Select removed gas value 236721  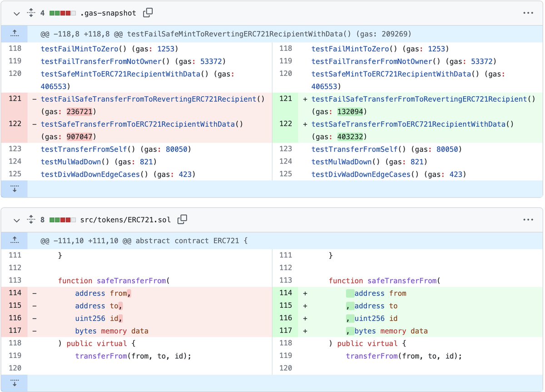click(x=80, y=112)
